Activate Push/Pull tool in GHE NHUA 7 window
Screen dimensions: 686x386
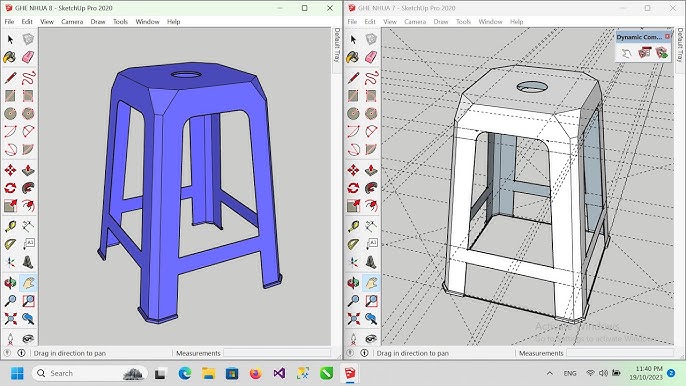tap(371, 170)
